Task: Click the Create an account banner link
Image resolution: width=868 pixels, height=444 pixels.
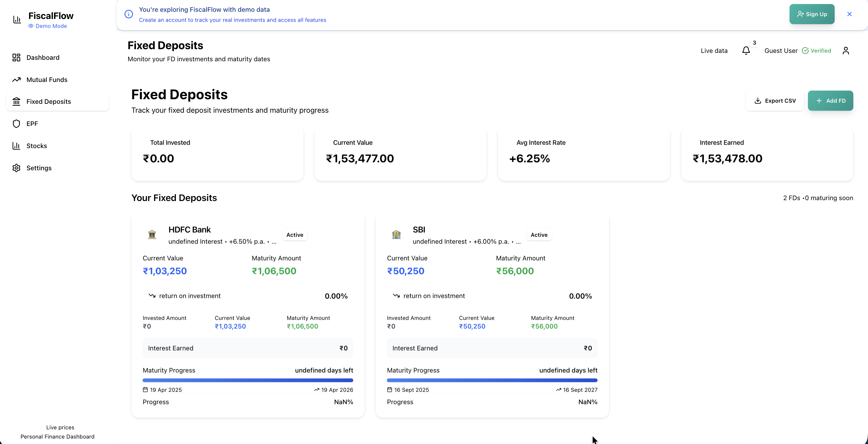Action: 232,20
